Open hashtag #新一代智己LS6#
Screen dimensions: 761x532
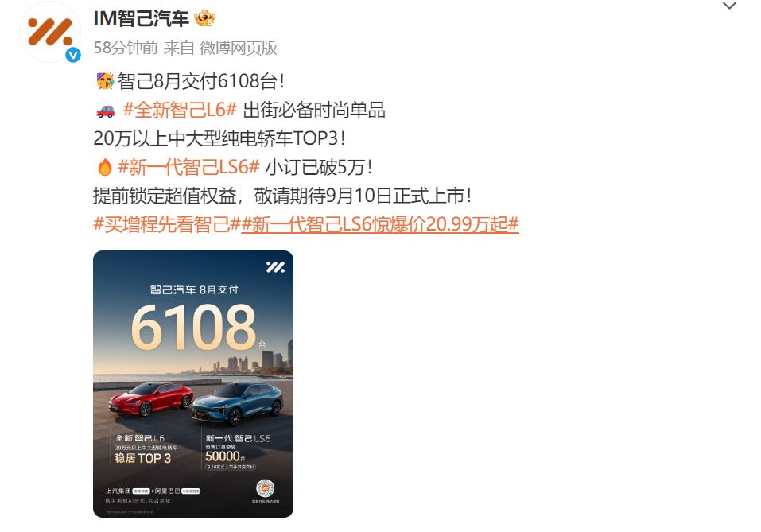tap(188, 167)
